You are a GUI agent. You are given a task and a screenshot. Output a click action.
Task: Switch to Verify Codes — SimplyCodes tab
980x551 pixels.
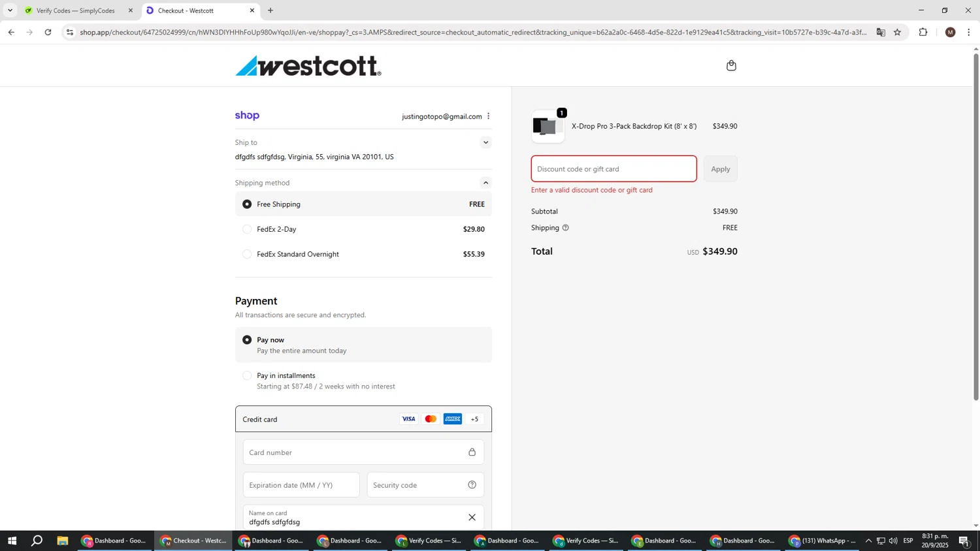click(77, 10)
